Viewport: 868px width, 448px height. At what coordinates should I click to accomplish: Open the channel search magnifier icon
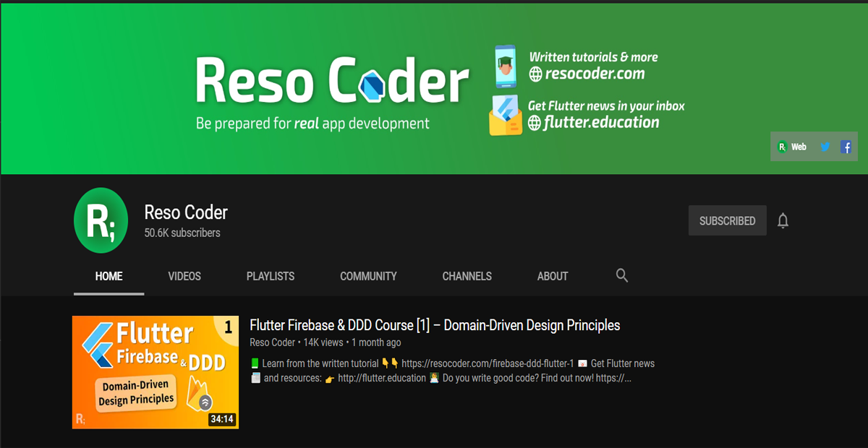coord(622,275)
